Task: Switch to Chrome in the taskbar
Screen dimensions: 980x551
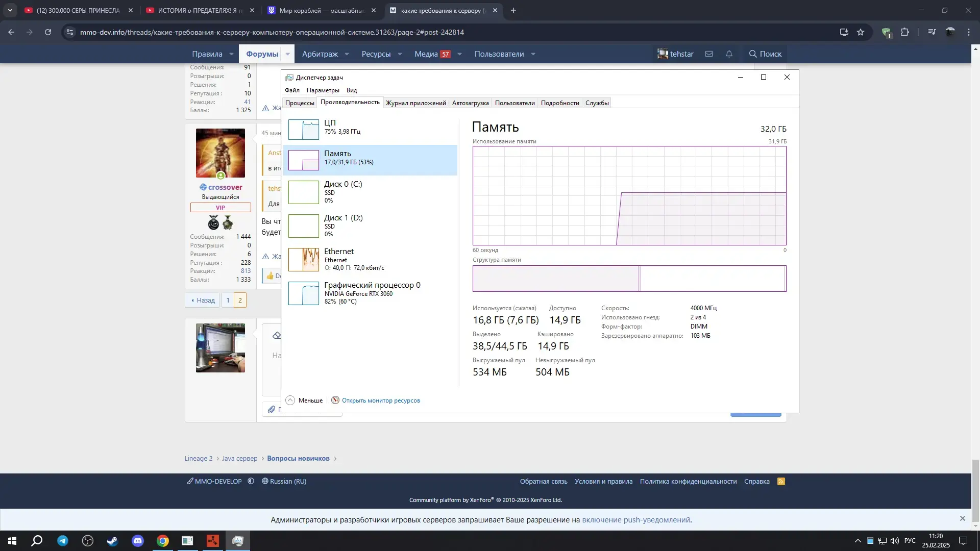Action: point(163,541)
